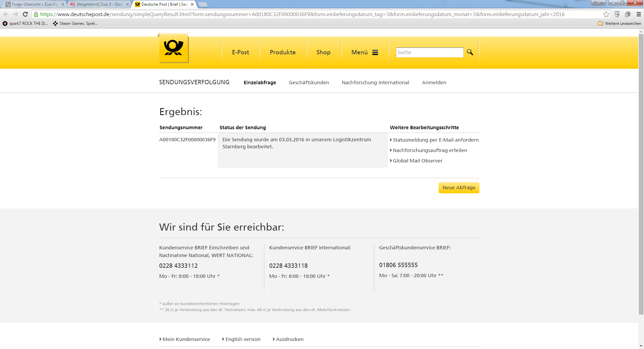Click the Ergebnis heading

click(181, 112)
